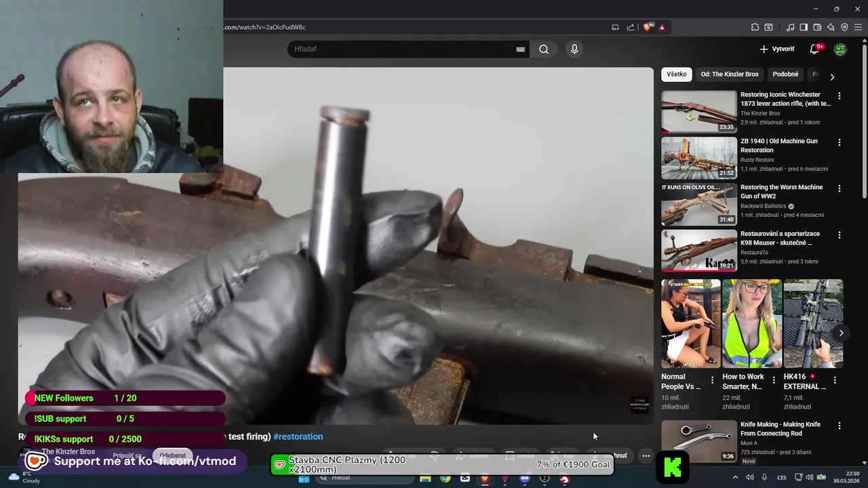Open File Explorer from the taskbar
The width and height of the screenshot is (868, 488).
click(425, 479)
